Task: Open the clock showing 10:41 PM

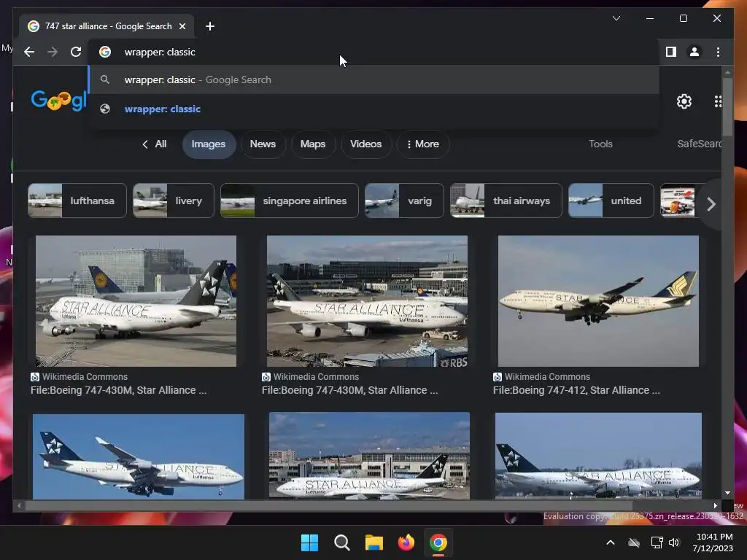Action: [x=713, y=542]
